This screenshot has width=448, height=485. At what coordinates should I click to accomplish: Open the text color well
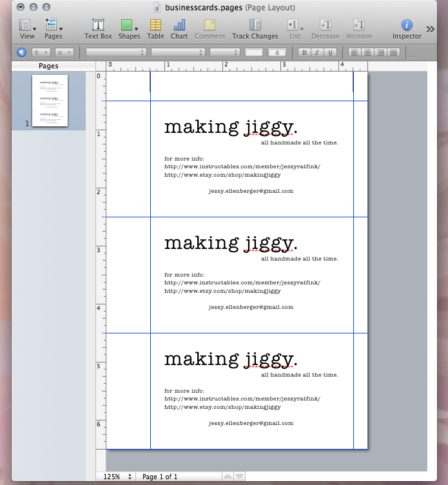pyautogui.click(x=254, y=53)
